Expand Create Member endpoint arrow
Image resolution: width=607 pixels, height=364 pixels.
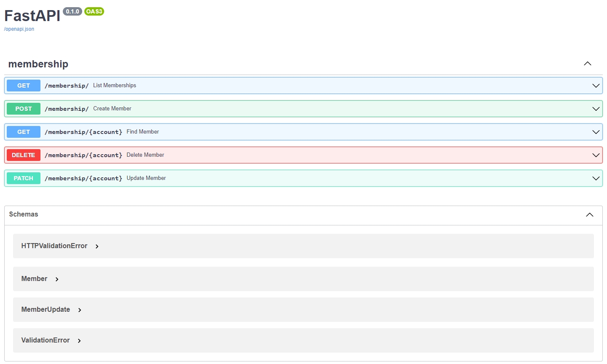[x=596, y=109]
